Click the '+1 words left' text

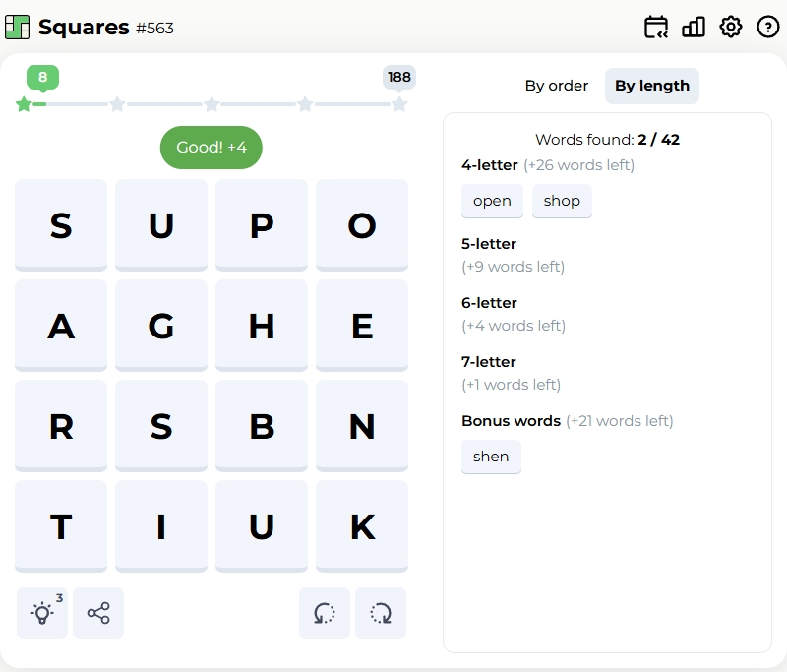pos(511,385)
